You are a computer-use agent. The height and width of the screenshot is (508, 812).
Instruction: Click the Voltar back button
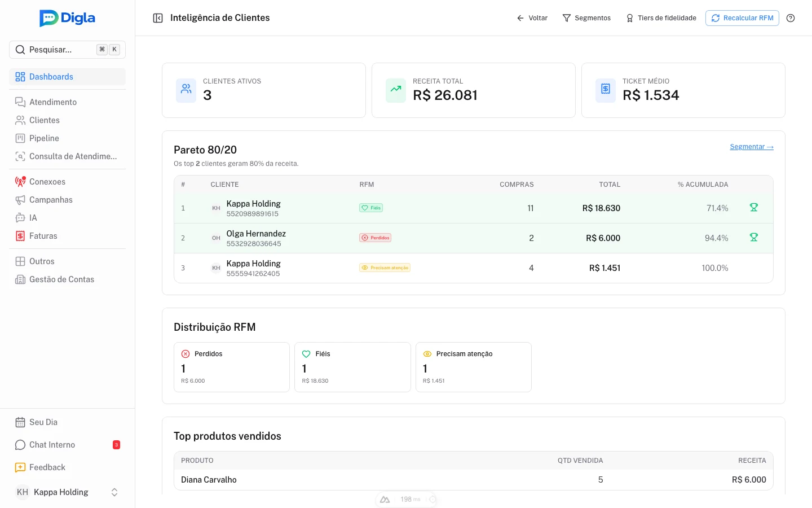coord(532,18)
